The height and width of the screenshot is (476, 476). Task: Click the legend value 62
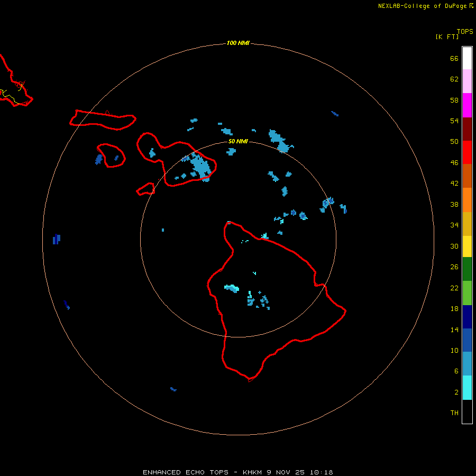454,79
